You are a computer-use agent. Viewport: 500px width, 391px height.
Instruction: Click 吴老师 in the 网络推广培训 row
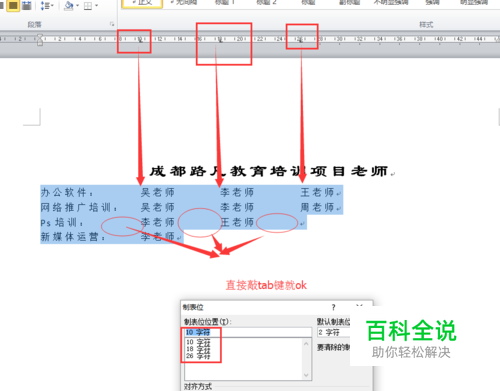click(x=158, y=207)
